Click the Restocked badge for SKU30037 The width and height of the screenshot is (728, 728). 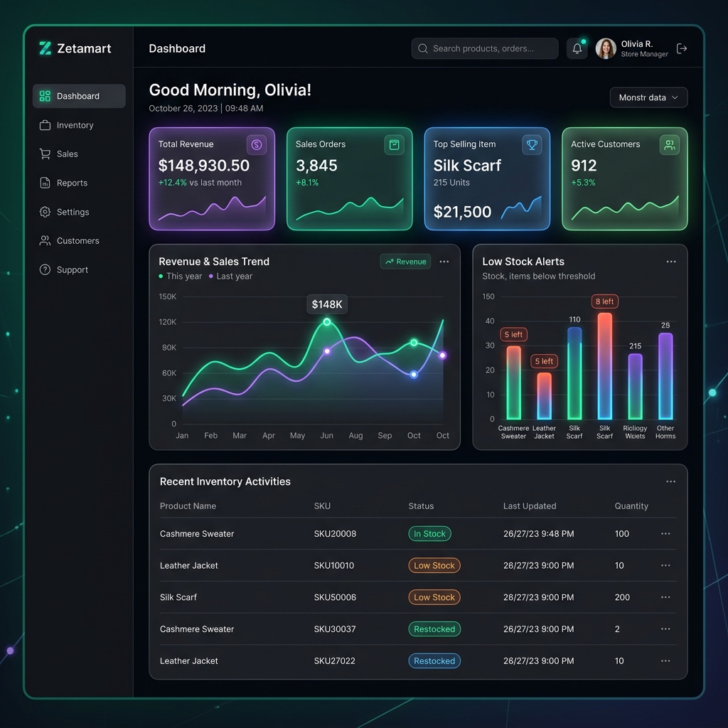pyautogui.click(x=434, y=629)
